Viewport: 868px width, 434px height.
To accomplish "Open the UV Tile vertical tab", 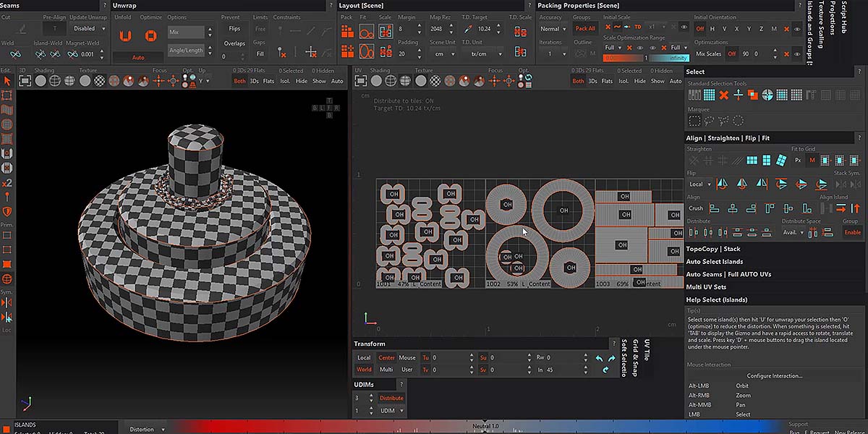I will (x=647, y=349).
